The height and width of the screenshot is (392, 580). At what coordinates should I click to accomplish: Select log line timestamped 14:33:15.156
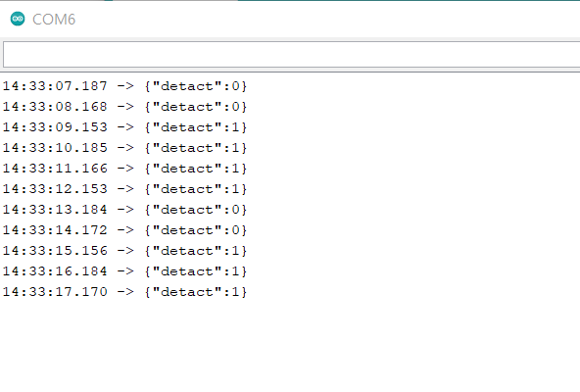click(124, 251)
